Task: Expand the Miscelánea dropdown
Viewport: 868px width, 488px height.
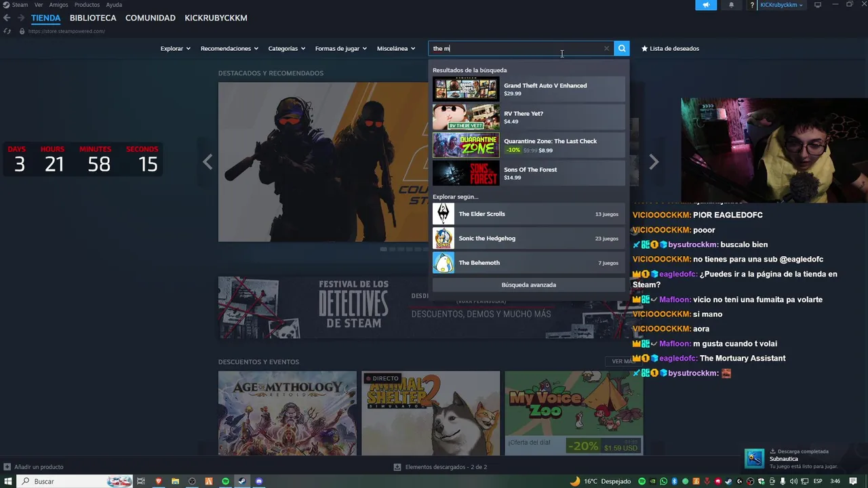Action: (396, 48)
